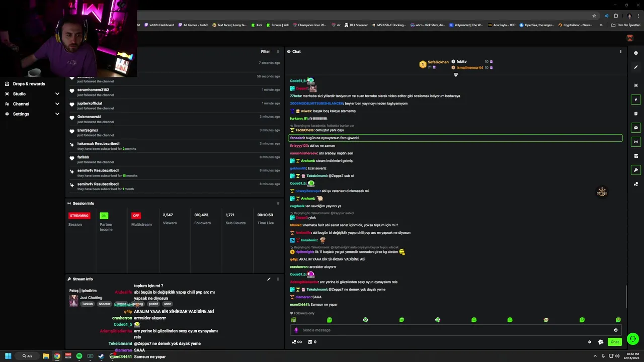Show hidden system tray icons chevron
The height and width of the screenshot is (362, 644).
tap(595, 356)
